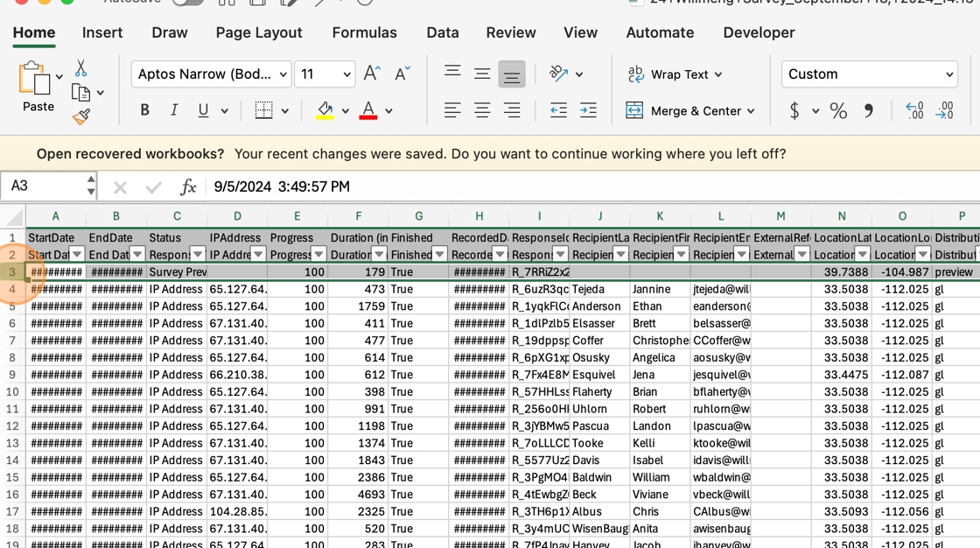Click the Center text alignment icon
This screenshot has height=548, width=980.
tap(482, 110)
